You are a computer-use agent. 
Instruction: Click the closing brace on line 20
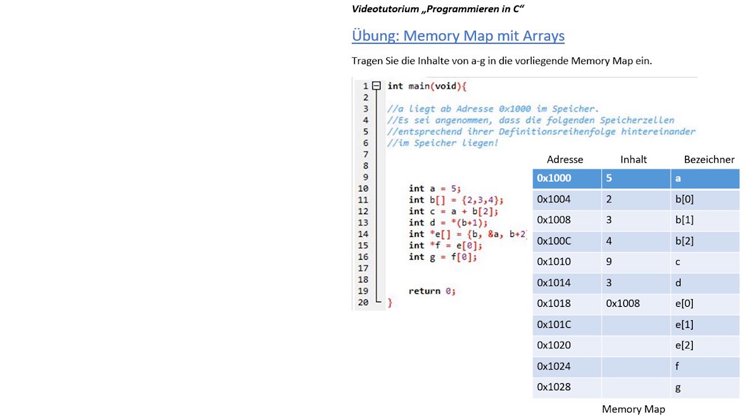pyautogui.click(x=390, y=302)
